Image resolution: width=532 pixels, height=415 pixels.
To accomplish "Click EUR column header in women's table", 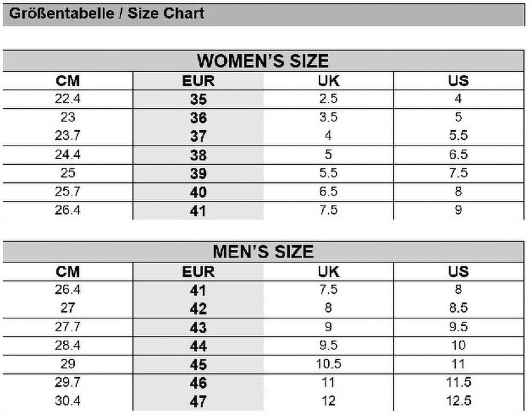I will pyautogui.click(x=198, y=81).
